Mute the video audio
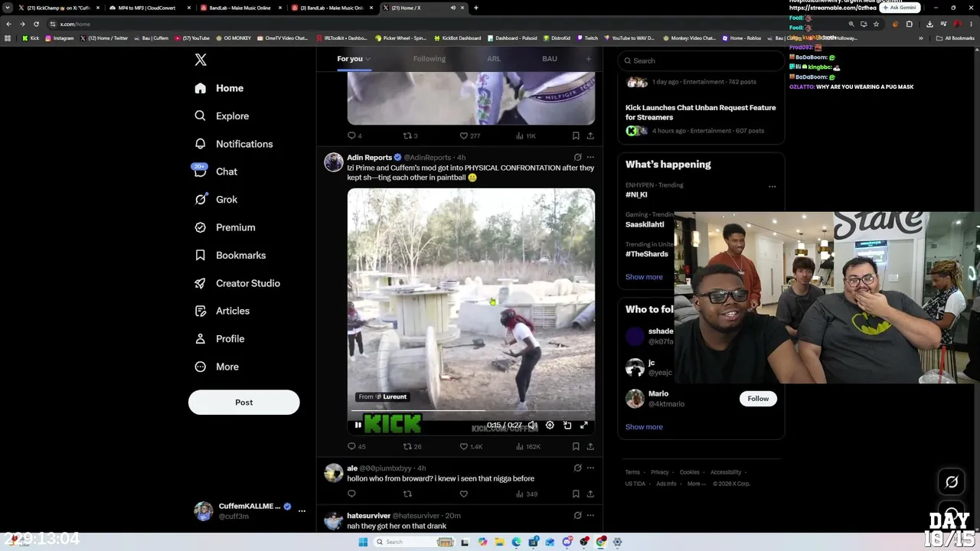This screenshot has width=980, height=551. (532, 425)
